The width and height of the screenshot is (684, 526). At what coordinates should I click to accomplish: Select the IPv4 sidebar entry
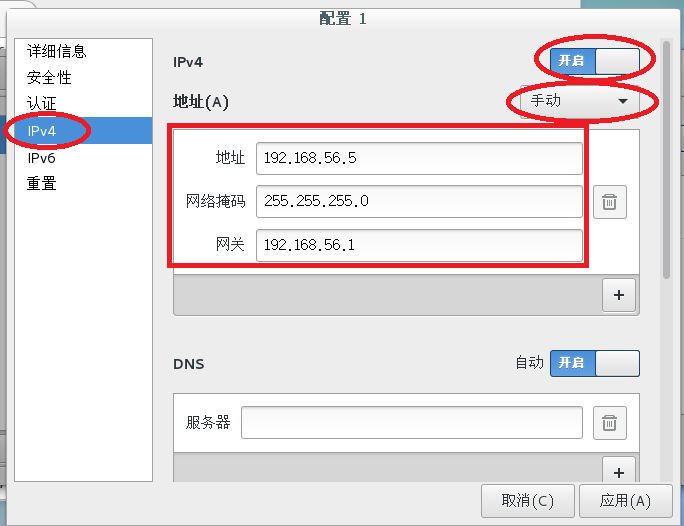[x=83, y=130]
